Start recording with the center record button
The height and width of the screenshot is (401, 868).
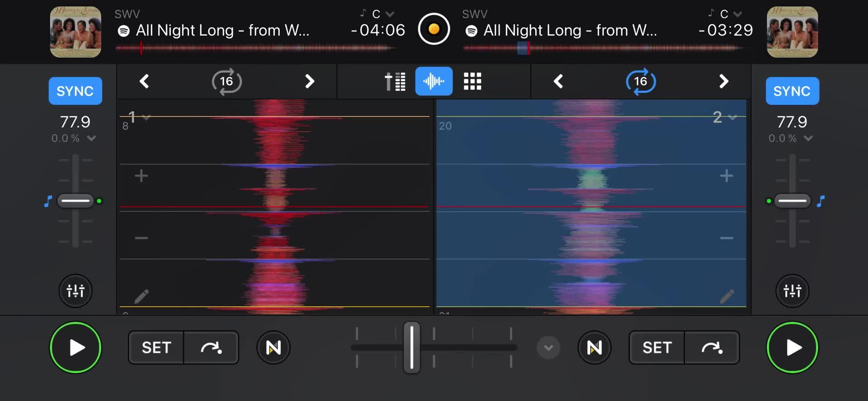tap(434, 29)
